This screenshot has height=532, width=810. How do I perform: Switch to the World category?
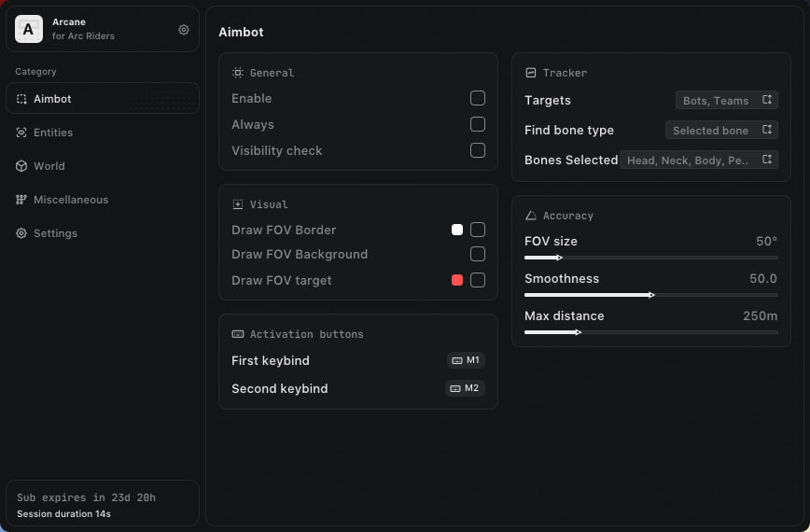click(x=49, y=166)
